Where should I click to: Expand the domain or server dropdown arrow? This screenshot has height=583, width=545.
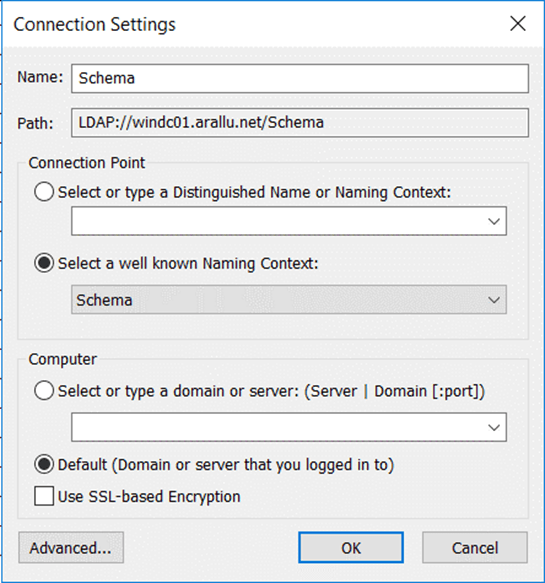pos(494,428)
